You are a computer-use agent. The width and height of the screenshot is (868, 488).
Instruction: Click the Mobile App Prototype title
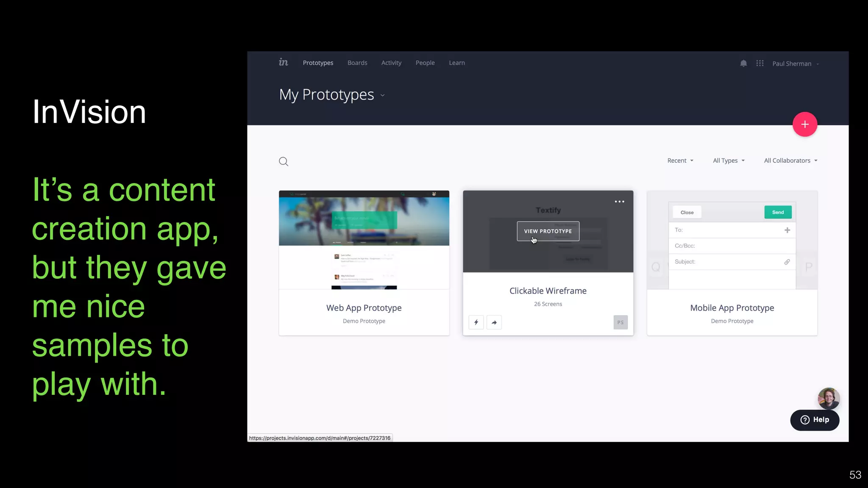[x=732, y=308]
